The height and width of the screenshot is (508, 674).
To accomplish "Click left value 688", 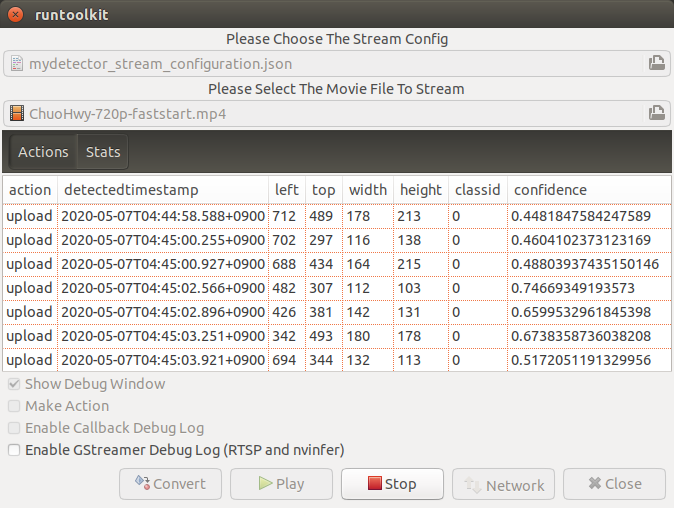I will click(284, 264).
